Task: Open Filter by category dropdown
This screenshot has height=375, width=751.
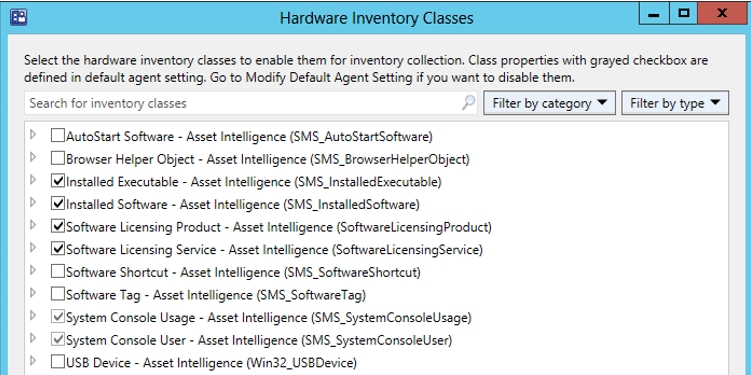Action: tap(549, 103)
